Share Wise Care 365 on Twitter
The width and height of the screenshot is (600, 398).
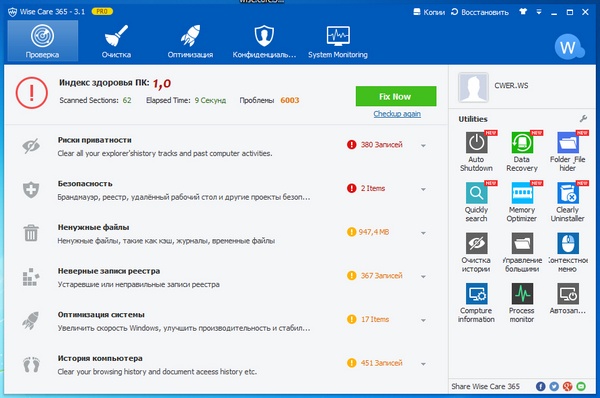coord(554,387)
